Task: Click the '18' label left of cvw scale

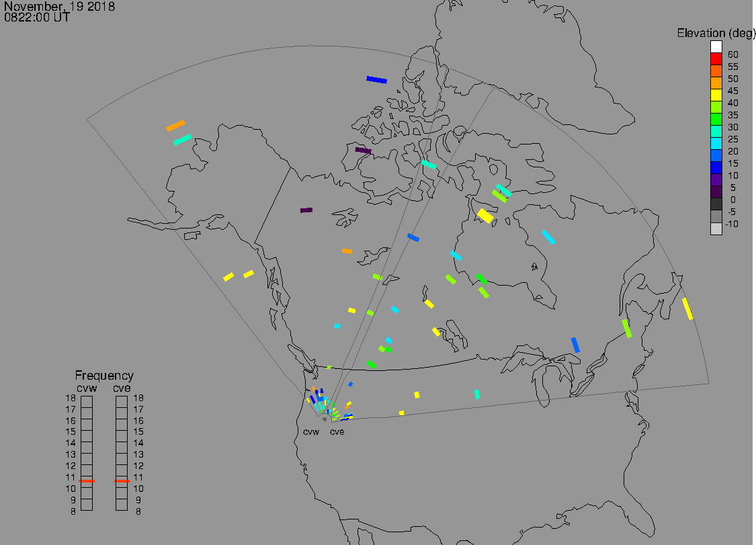Action: 71,398
